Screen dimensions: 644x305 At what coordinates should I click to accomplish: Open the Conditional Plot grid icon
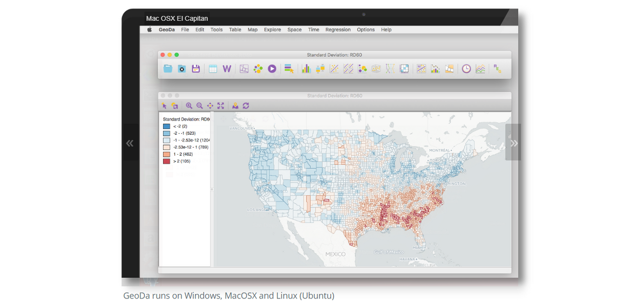coord(404,69)
